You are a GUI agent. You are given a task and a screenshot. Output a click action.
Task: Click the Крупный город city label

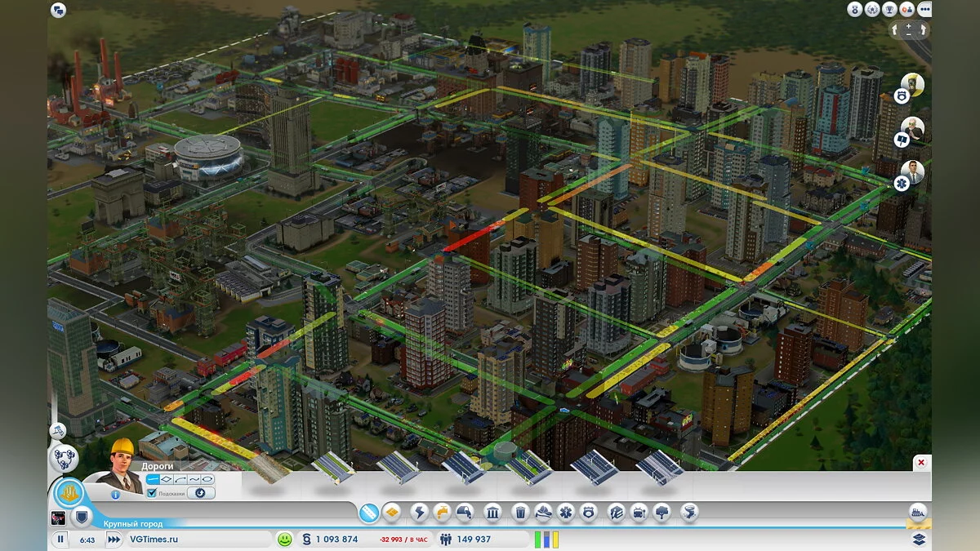[133, 523]
